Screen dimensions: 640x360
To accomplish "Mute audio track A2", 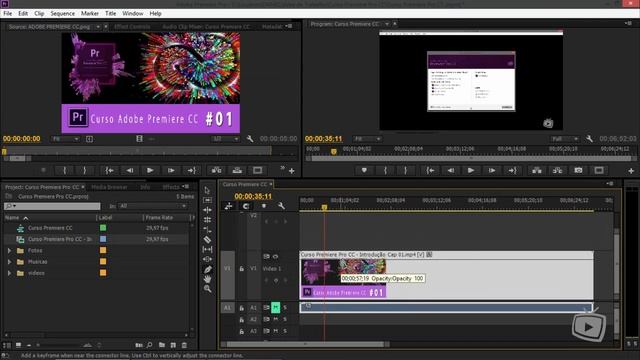I will [x=276, y=319].
